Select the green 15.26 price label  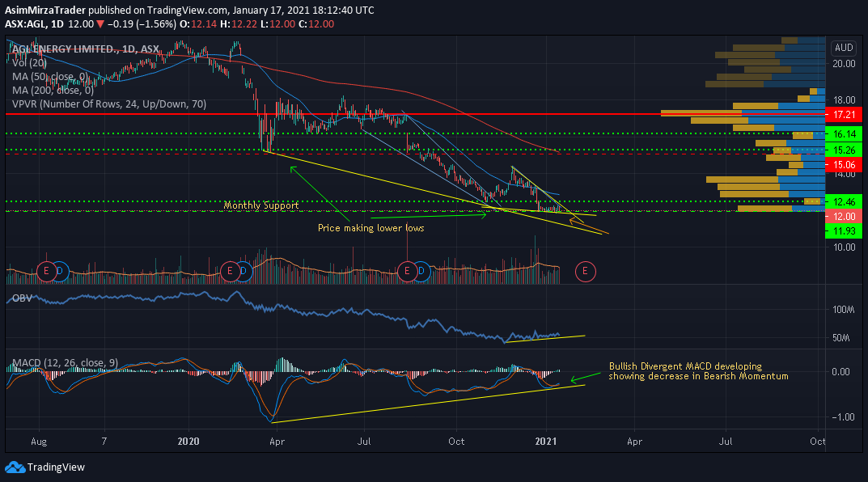(x=844, y=150)
